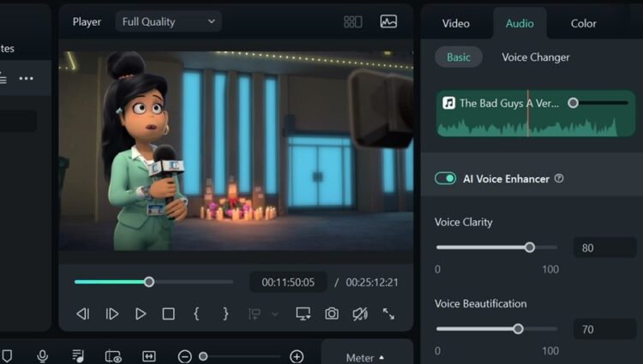Click the current timecode 00:11:50:05 field
643x364 pixels.
pyautogui.click(x=288, y=282)
